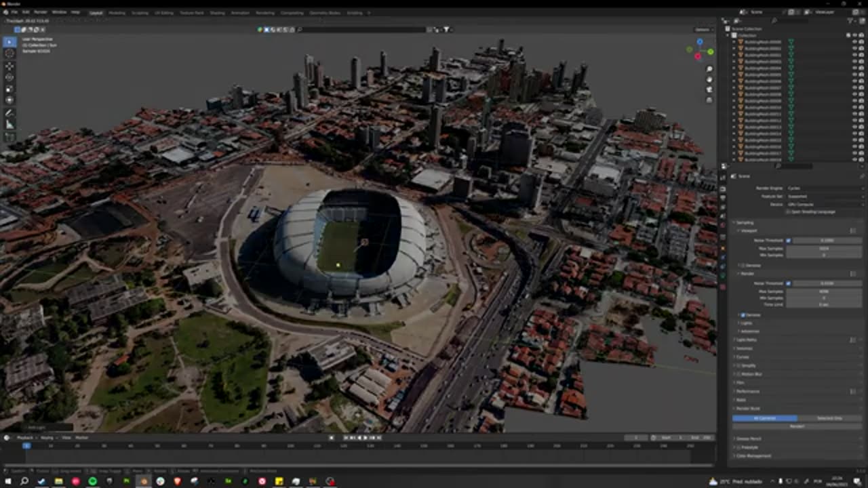Expand the Volumes panel
This screenshot has width=868, height=488.
(x=743, y=348)
